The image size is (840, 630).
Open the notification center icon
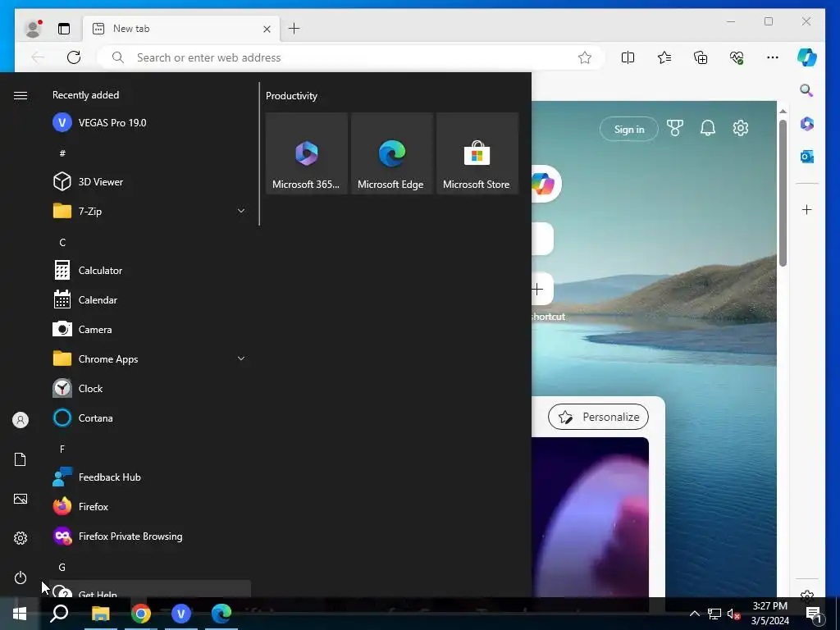[x=814, y=614]
